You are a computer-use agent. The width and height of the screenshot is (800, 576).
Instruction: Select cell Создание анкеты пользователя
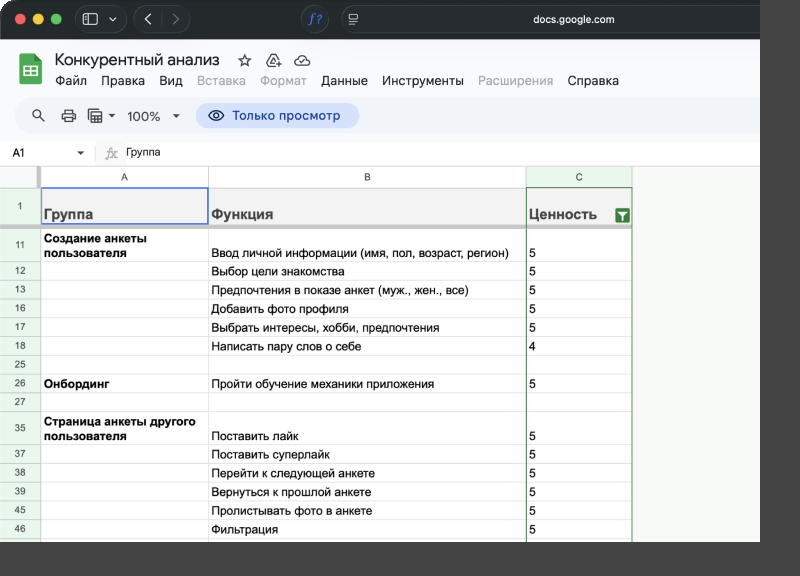(124, 245)
